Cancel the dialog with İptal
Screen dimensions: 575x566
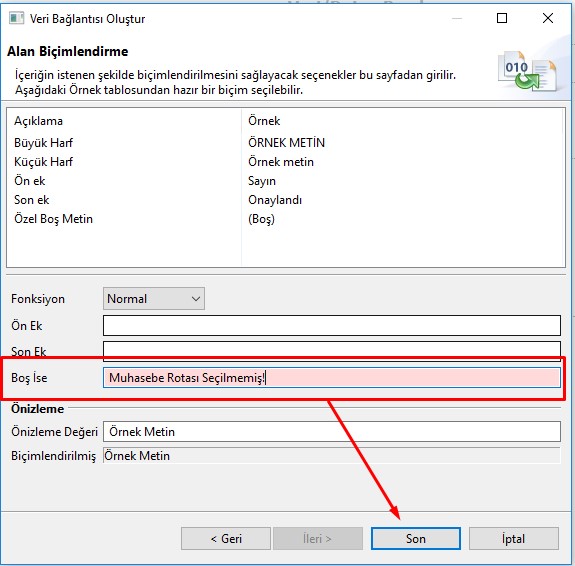pos(513,538)
